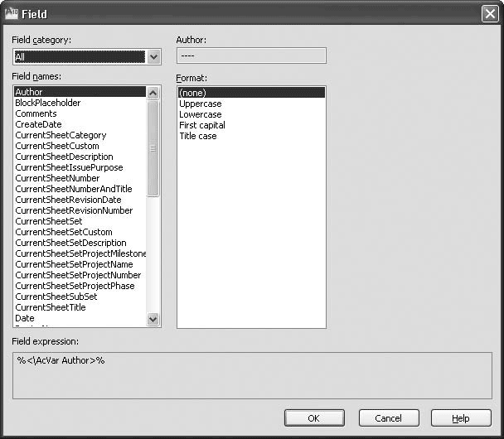The image size is (504, 439).
Task: Select All in Field category combo box
Action: tap(80, 57)
